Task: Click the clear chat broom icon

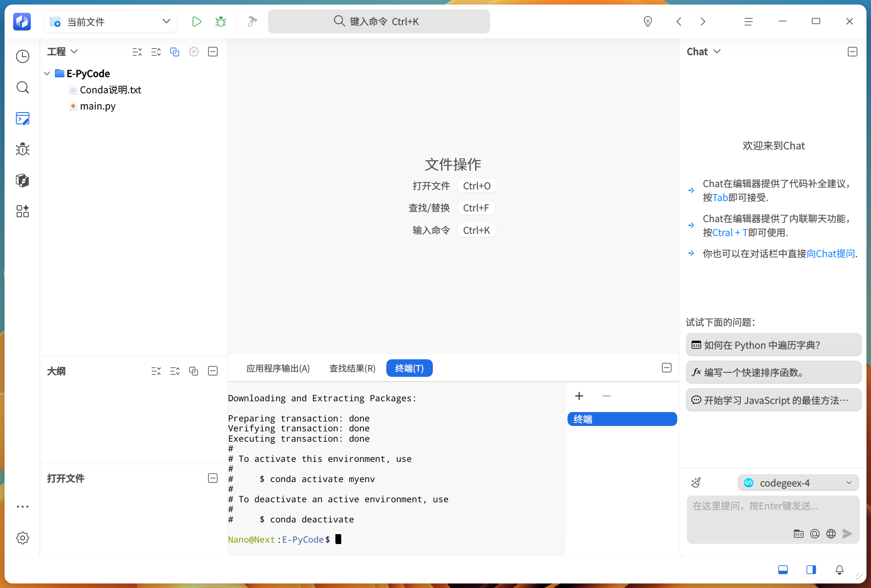Action: tap(696, 483)
